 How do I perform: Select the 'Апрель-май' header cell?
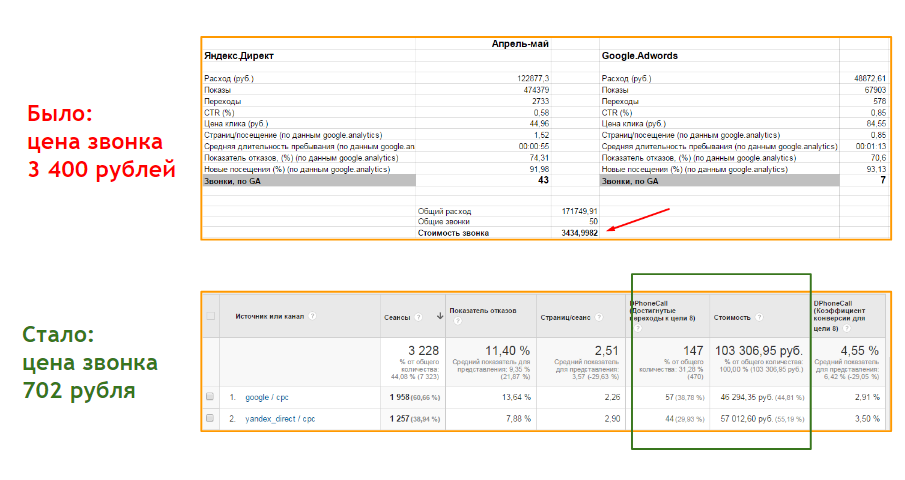(520, 44)
